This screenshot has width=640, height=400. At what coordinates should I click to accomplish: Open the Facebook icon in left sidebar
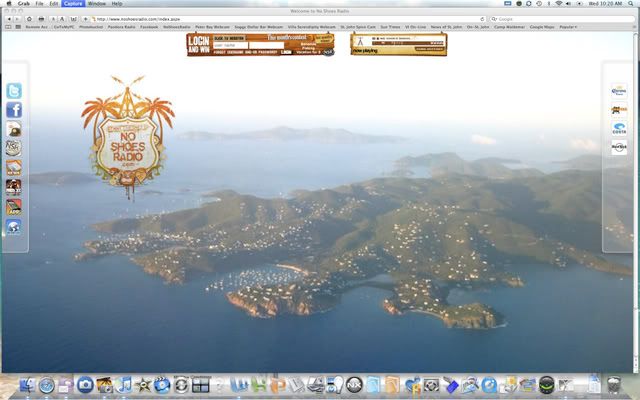pos(14,110)
